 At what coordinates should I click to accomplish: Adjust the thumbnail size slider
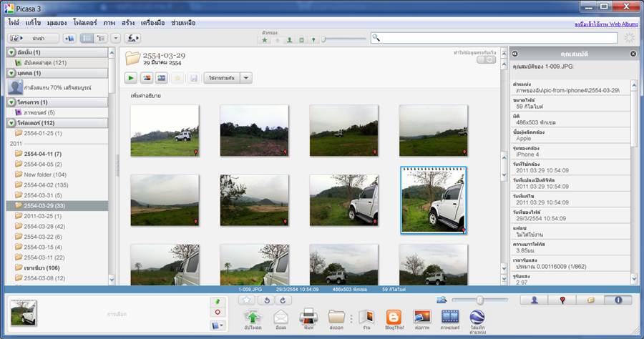click(479, 300)
